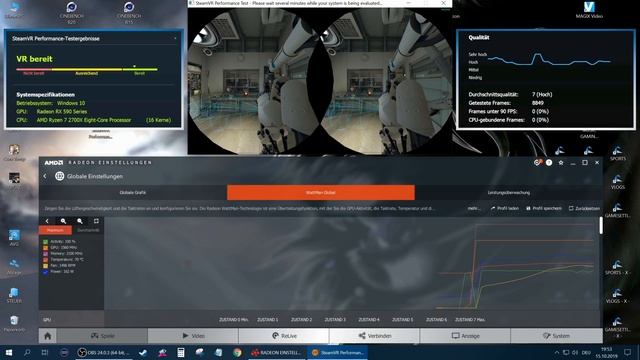Open the Windows notification center
The image size is (640, 360).
pos(628,352)
